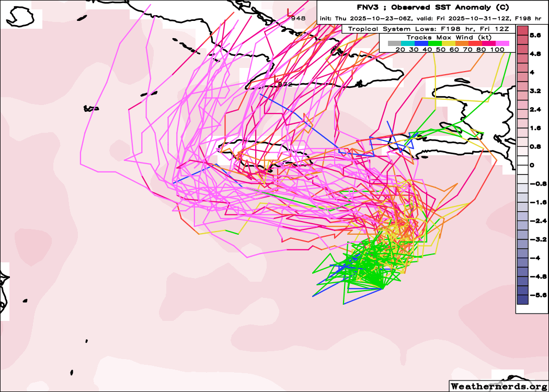The image size is (549, 392).
Task: Click the magenta-pink rightmost wind legend swatch
Action: [x=502, y=43]
